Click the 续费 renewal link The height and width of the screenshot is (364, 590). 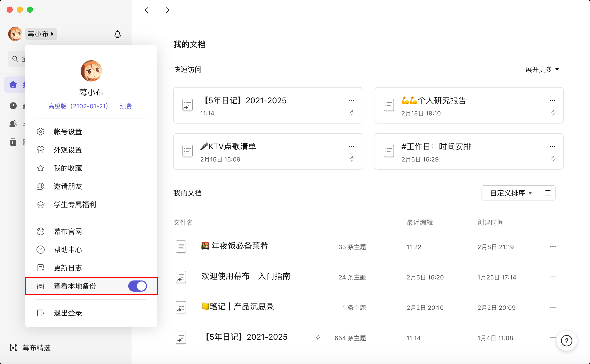pos(126,106)
